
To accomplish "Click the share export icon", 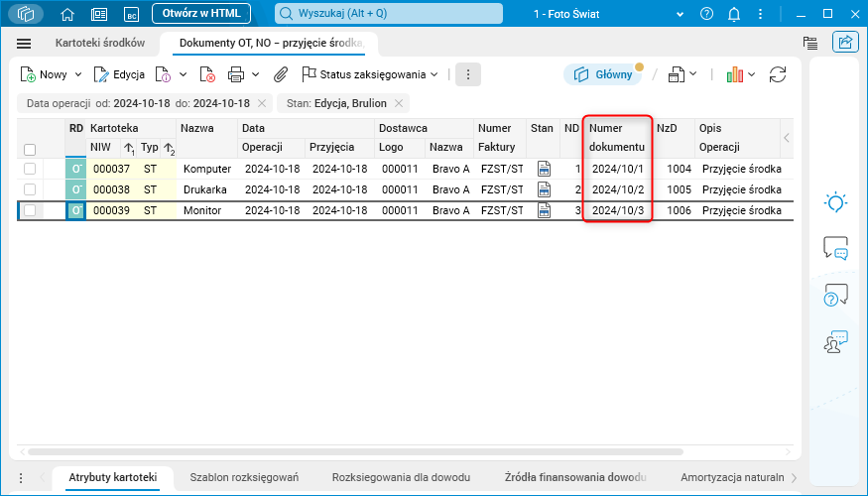I will pos(845,42).
